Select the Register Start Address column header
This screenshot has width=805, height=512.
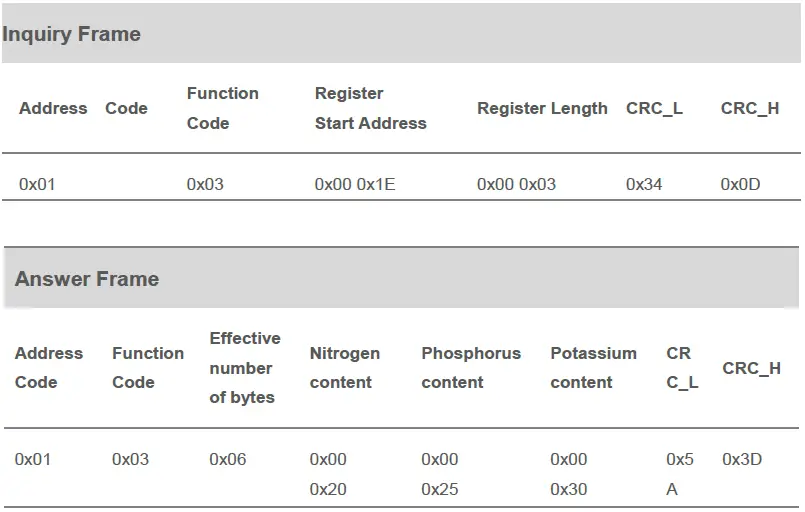tap(370, 108)
